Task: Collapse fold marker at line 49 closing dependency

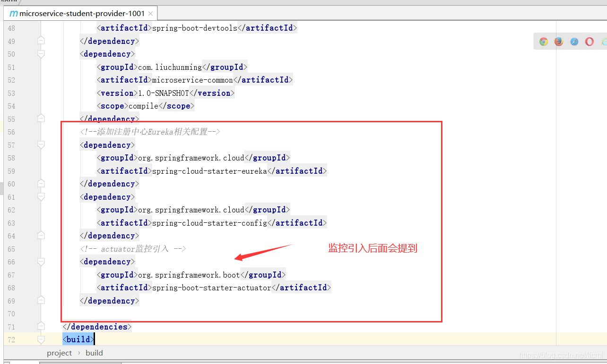Action: [41, 41]
